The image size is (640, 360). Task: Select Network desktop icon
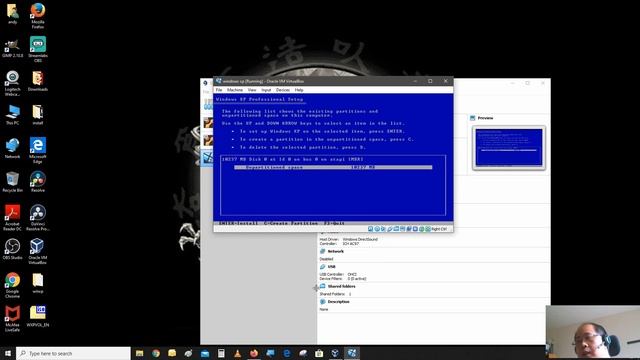tap(13, 149)
